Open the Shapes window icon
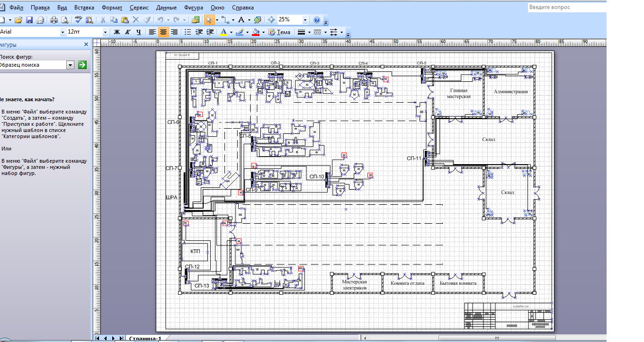 [x=196, y=20]
